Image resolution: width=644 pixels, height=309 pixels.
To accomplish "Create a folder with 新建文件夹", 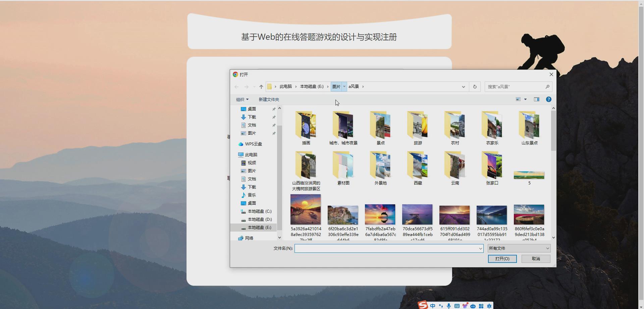I will pyautogui.click(x=269, y=99).
